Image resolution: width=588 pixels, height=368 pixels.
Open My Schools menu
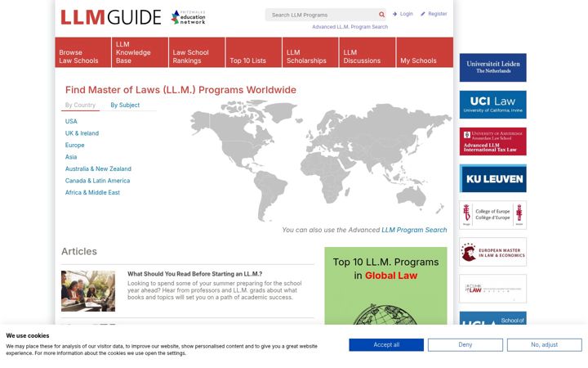coord(425,52)
